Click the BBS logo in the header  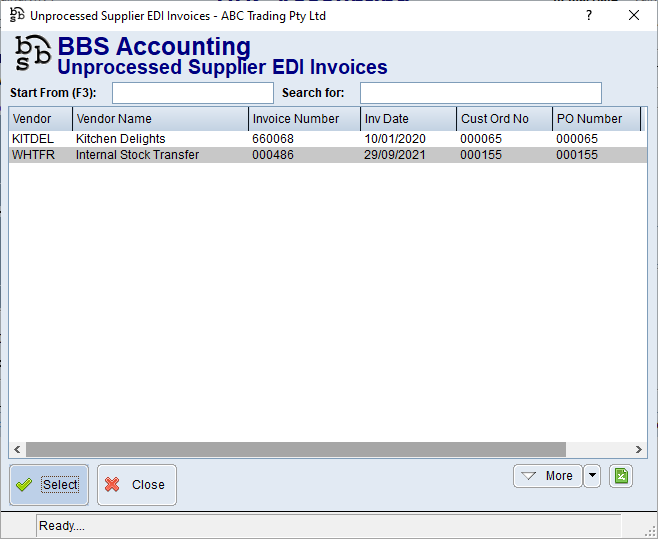pyautogui.click(x=31, y=54)
